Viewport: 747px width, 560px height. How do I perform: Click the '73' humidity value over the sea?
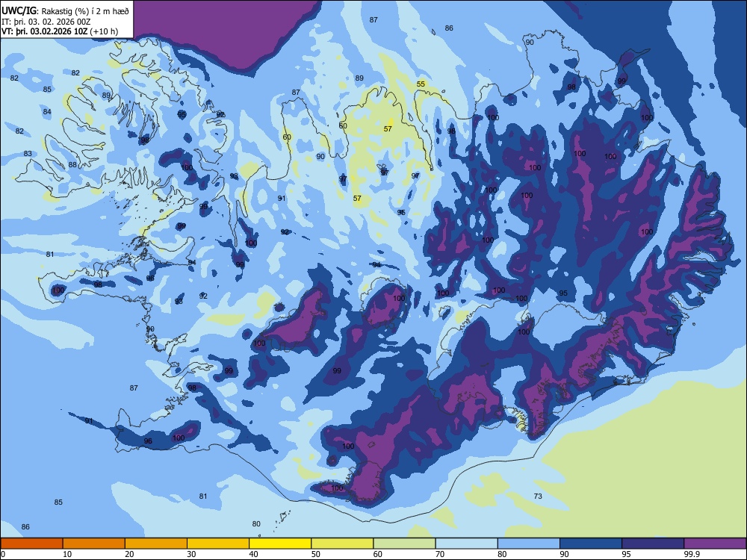click(x=538, y=496)
